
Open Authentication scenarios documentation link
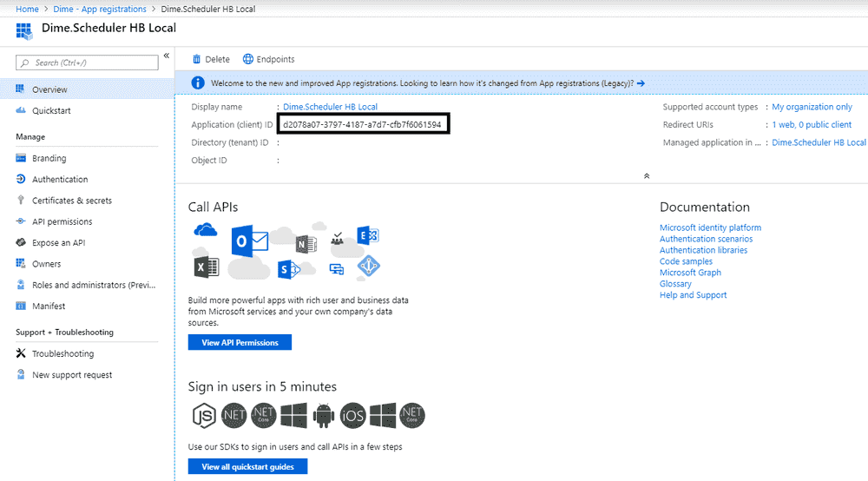click(x=706, y=239)
